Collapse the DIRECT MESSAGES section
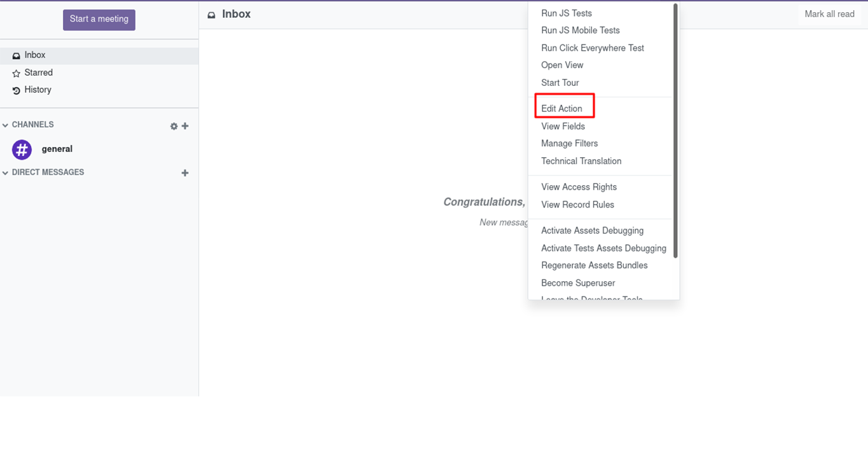 tap(6, 172)
